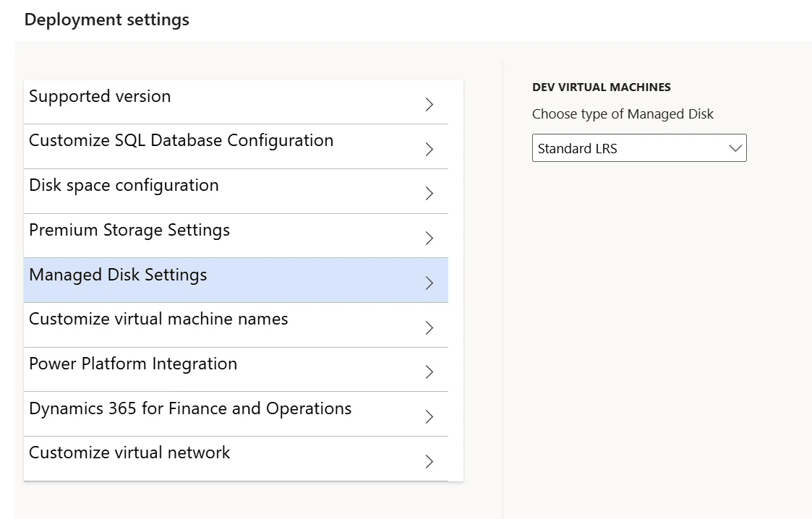This screenshot has height=519, width=812.
Task: Open the Supported version settings row
Action: pyautogui.click(x=236, y=102)
